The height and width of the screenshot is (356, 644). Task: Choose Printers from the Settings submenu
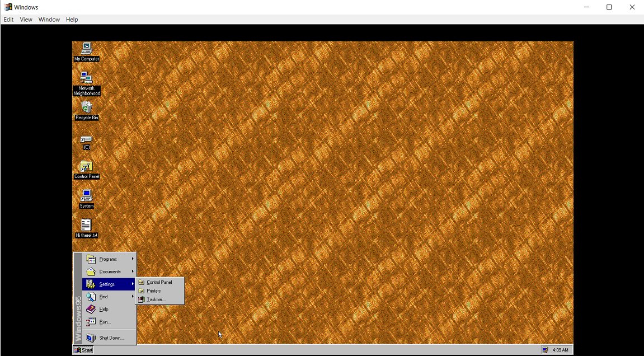point(160,291)
